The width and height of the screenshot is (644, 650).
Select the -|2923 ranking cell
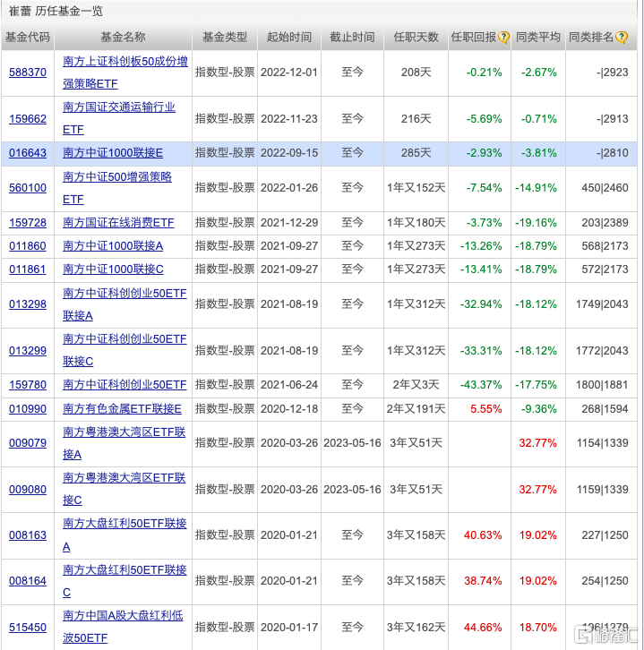pyautogui.click(x=601, y=73)
